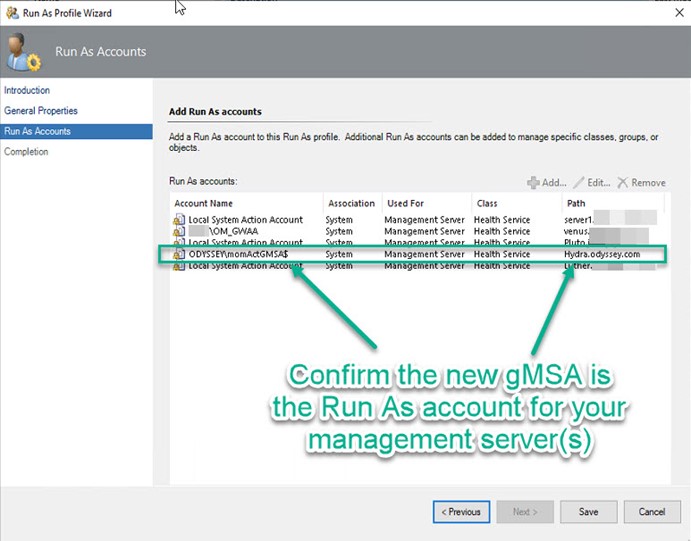Go to the Introduction wizard step
This screenshot has height=541, width=691.
click(27, 90)
